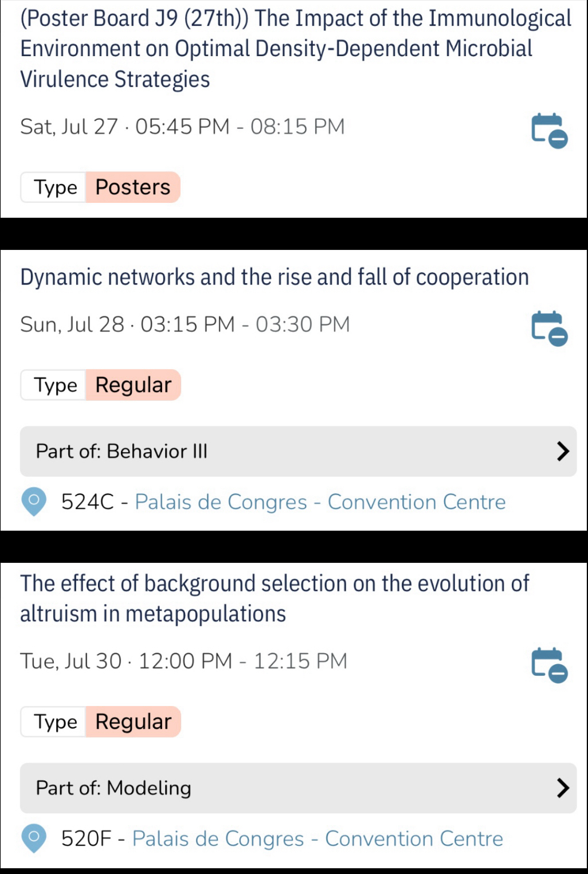
Task: Click the chevron arrow on Behavior III row
Action: pos(563,452)
